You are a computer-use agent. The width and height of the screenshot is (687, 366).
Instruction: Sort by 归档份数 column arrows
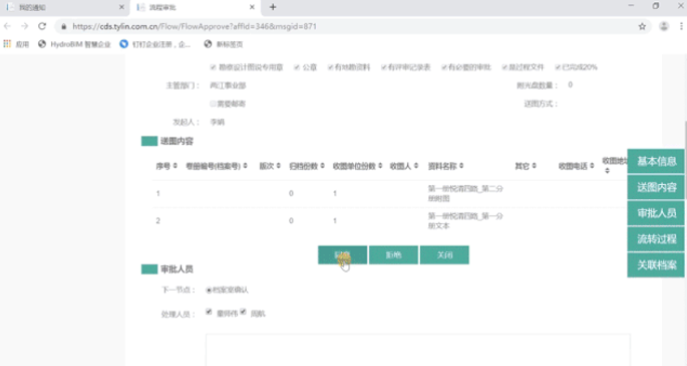tap(322, 166)
